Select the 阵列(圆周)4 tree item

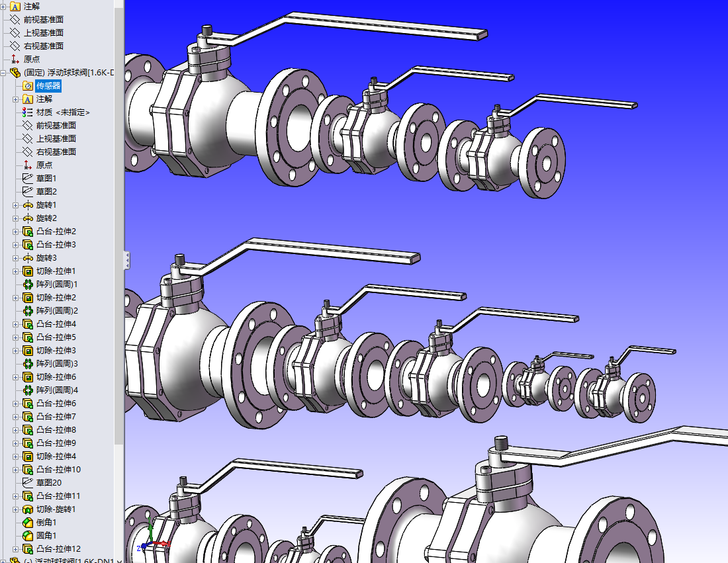tap(57, 390)
